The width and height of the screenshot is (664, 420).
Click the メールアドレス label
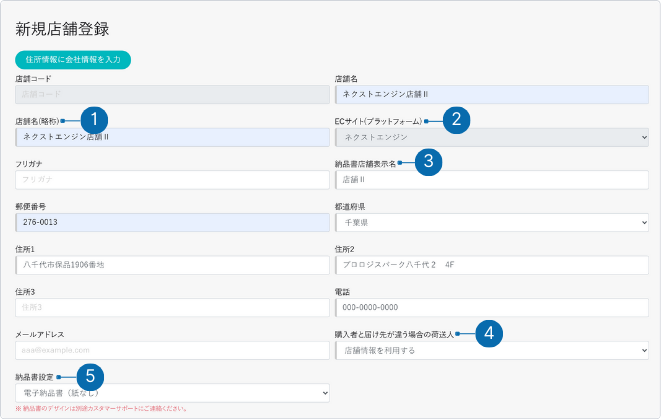[40, 334]
